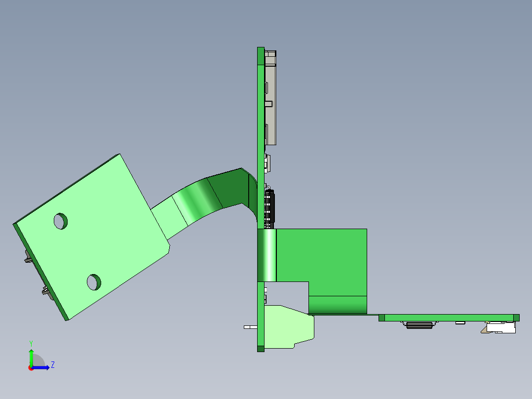The height and width of the screenshot is (399, 532).
Task: Select the lower hole in the tilted board
Action: click(94, 282)
